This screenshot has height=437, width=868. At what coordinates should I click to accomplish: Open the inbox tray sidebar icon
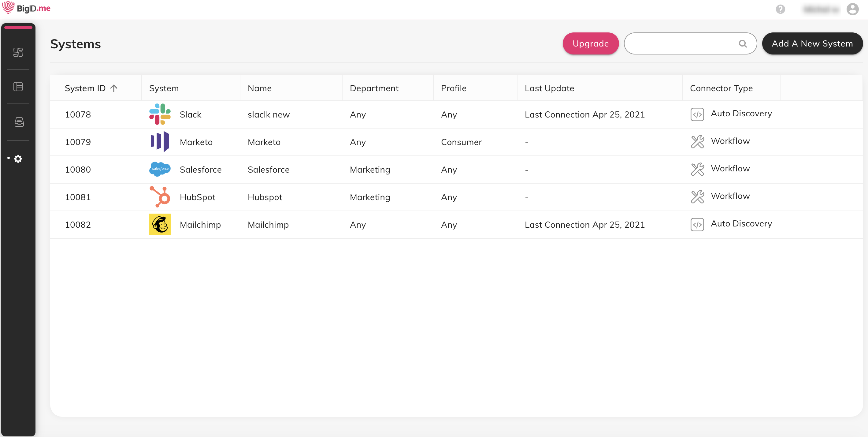pyautogui.click(x=19, y=122)
